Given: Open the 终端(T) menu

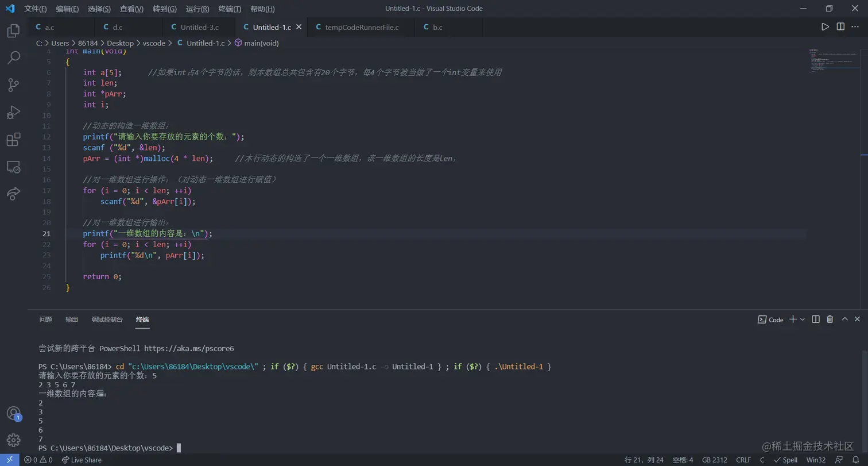Looking at the screenshot, I should pos(230,9).
